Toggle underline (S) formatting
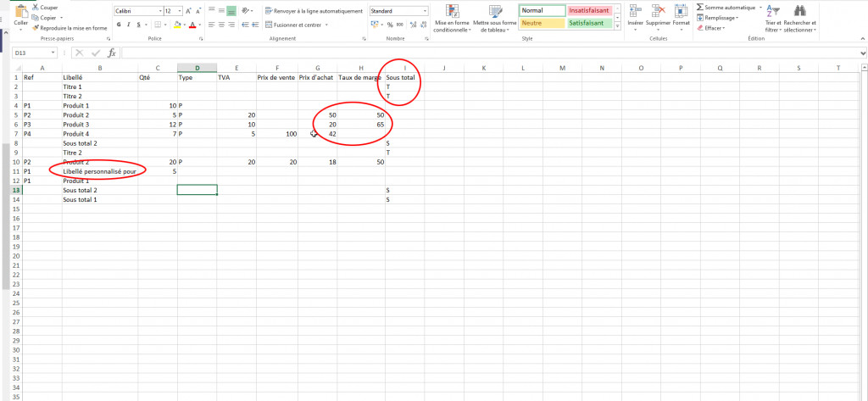This screenshot has width=868, height=401. coord(138,25)
